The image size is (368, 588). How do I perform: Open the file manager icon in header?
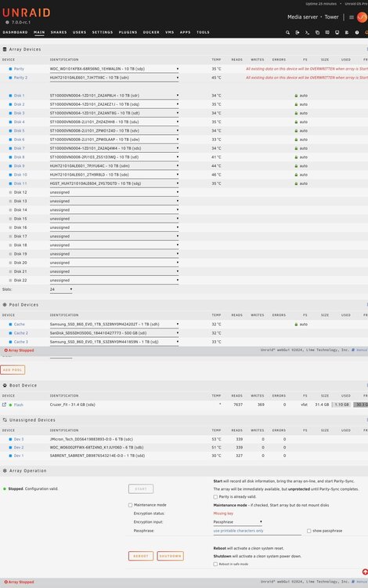pos(317,33)
